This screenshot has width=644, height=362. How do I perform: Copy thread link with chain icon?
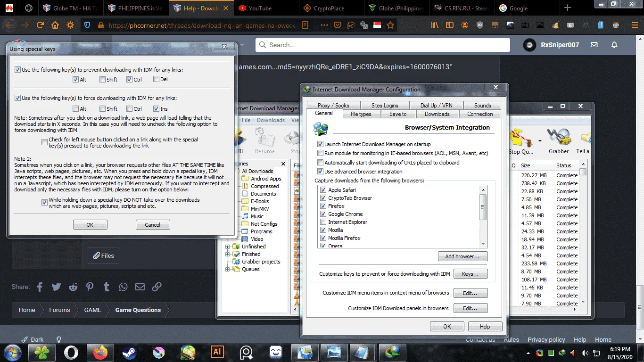(157, 287)
